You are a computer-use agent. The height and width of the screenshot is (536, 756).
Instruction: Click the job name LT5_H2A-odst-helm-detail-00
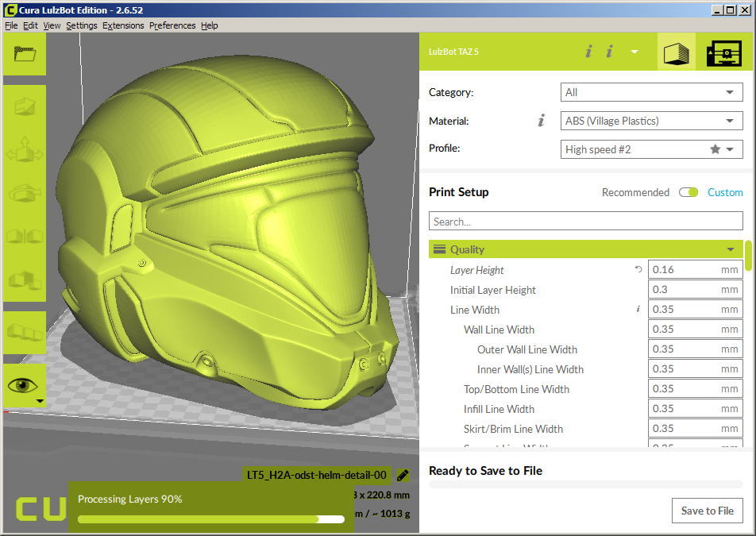click(x=317, y=476)
